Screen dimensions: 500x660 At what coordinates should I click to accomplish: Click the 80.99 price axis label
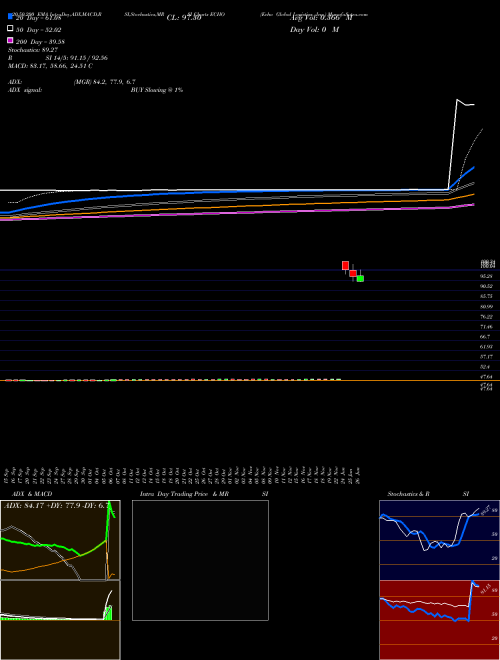click(x=487, y=306)
